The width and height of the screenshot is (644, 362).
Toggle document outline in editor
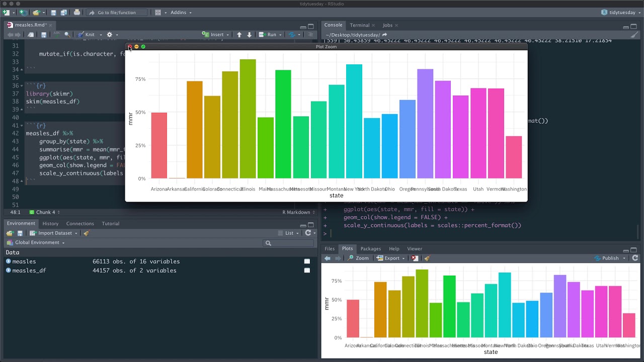310,35
